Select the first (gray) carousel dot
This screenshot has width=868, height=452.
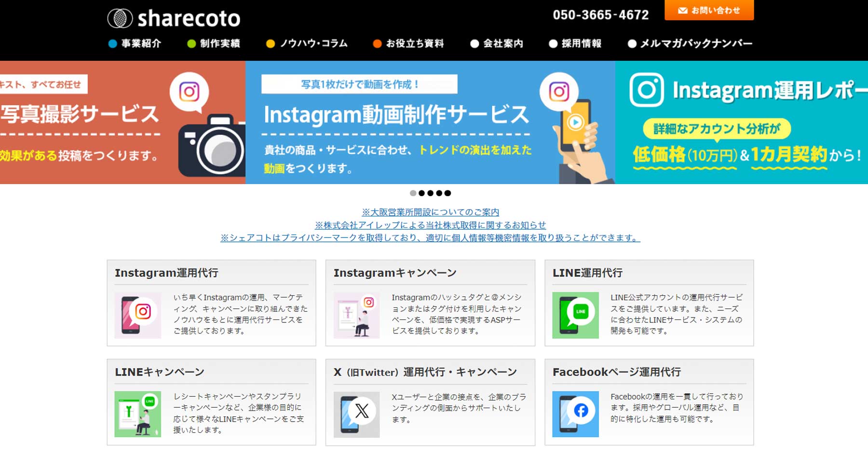[413, 193]
